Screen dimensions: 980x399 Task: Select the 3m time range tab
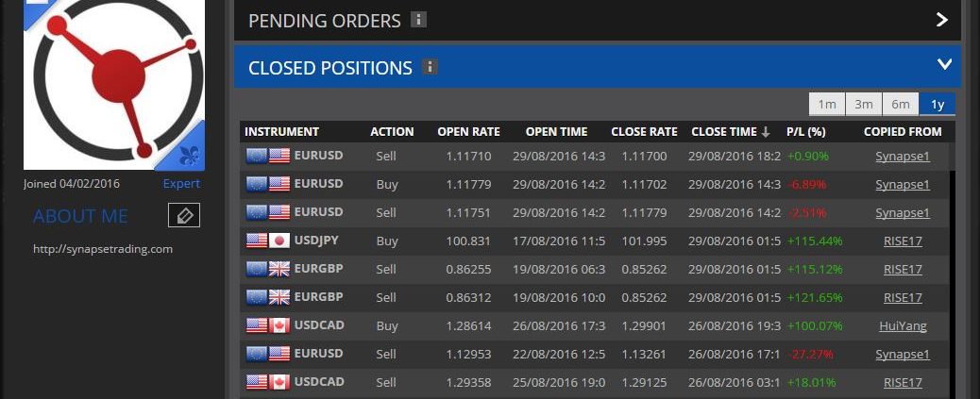(864, 104)
